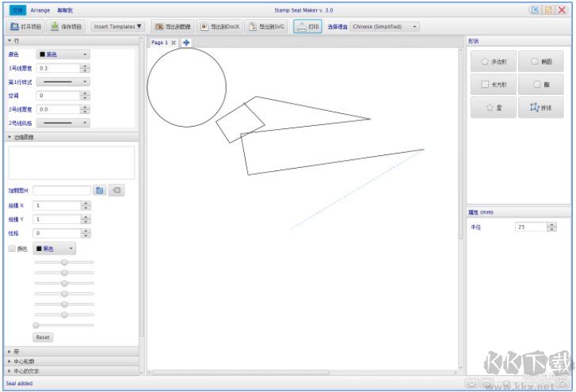Image resolution: width=576 pixels, height=392 pixels.
Task: Click the browse image folder icon
Action: (100, 191)
